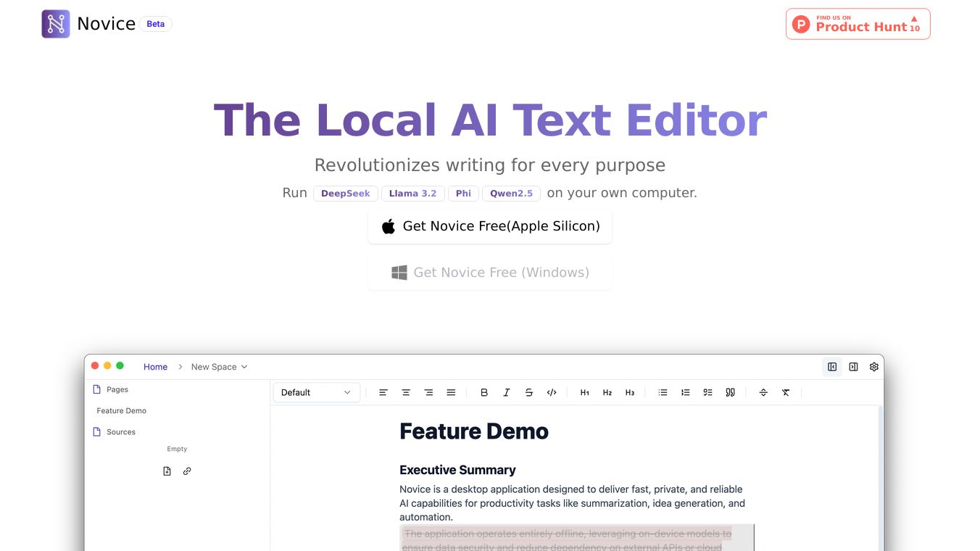Toggle the left sidebar panel icon
This screenshot has height=551, width=980.
(x=832, y=367)
